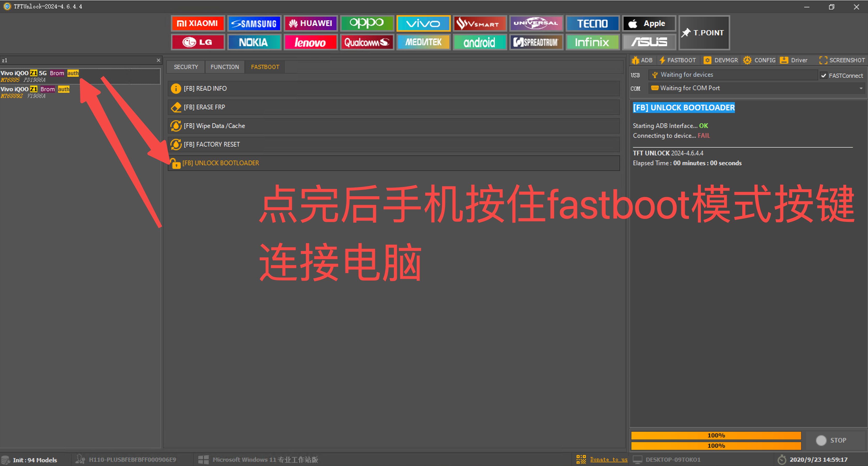Select the Universal brand tile

(536, 23)
